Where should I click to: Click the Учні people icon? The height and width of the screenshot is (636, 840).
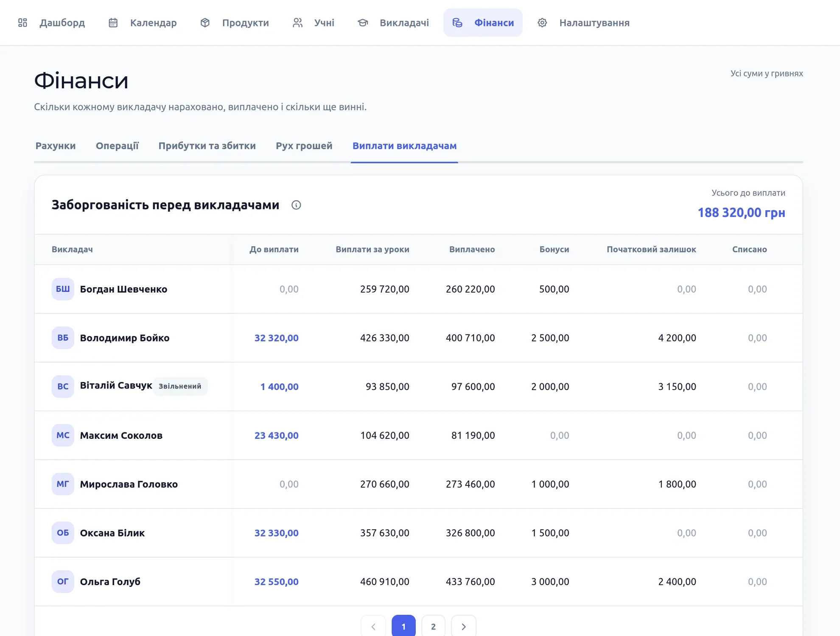297,22
